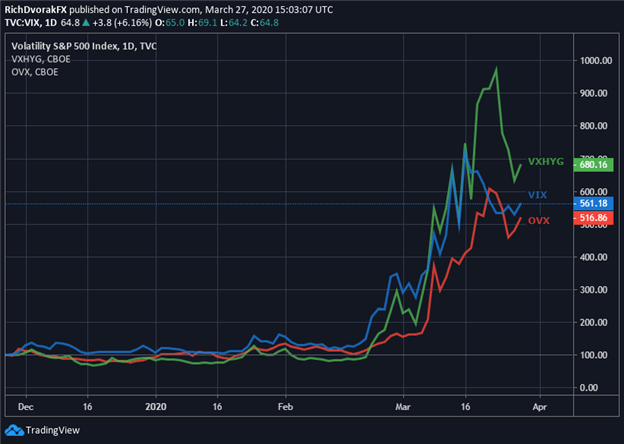Viewport: 624px width, 444px height.
Task: Click the Apr date axis label
Action: (x=540, y=407)
